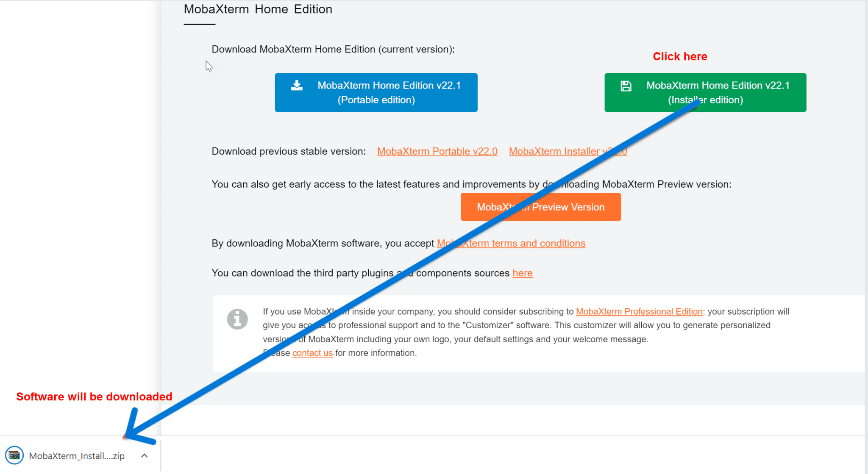This screenshot has height=474, width=868.
Task: Click the floppy disk icon on Installer button
Action: [626, 85]
